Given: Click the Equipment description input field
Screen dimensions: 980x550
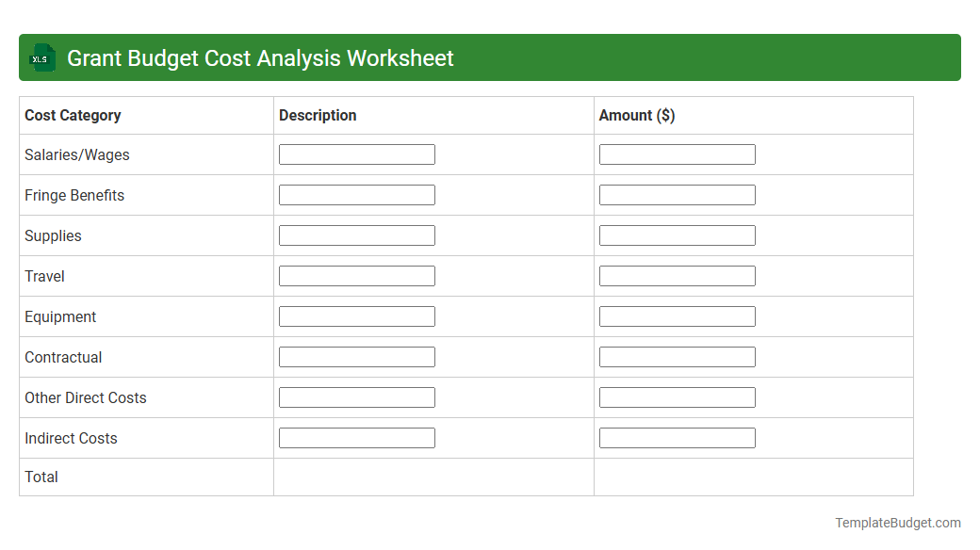Looking at the screenshot, I should (356, 315).
